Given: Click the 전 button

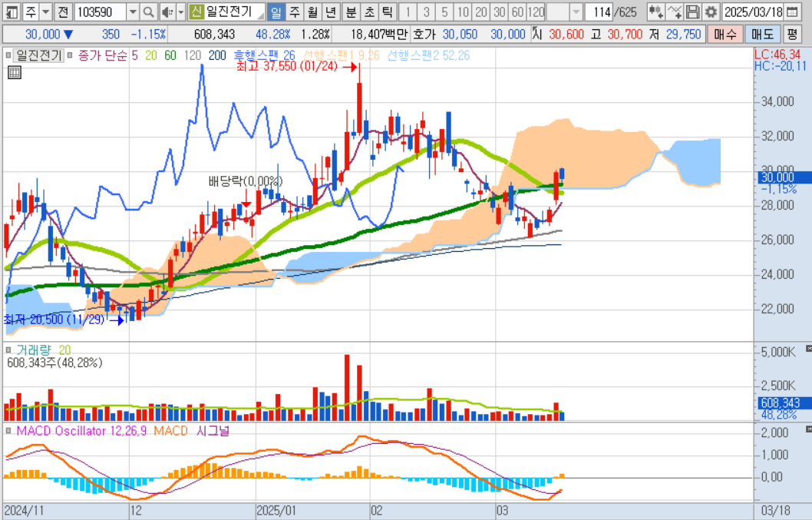Looking at the screenshot, I should pos(63,12).
